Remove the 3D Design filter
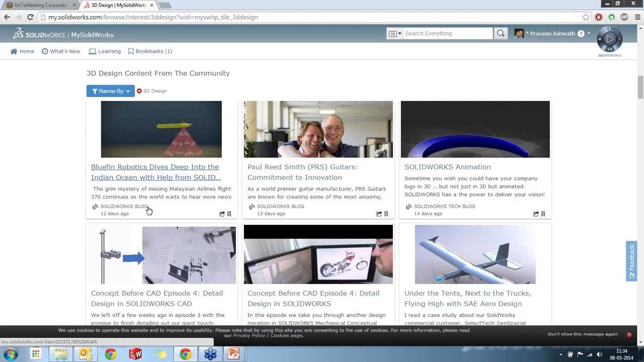The image size is (644, 362). (x=139, y=91)
